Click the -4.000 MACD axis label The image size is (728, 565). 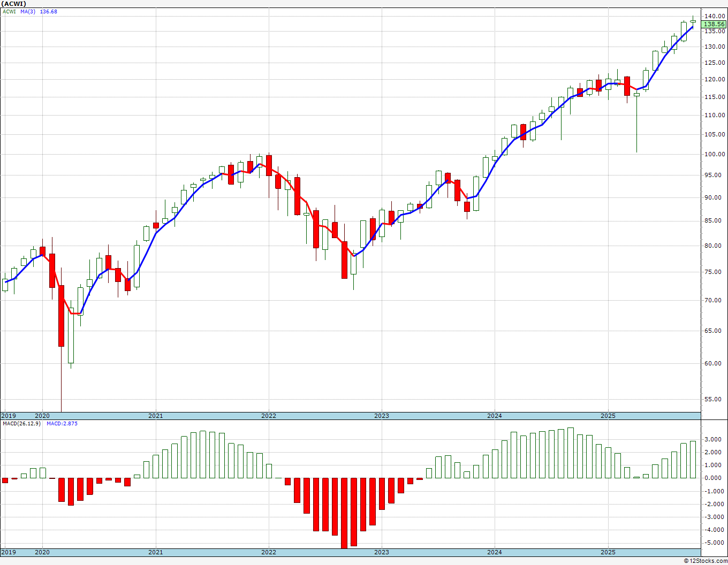coord(715,530)
